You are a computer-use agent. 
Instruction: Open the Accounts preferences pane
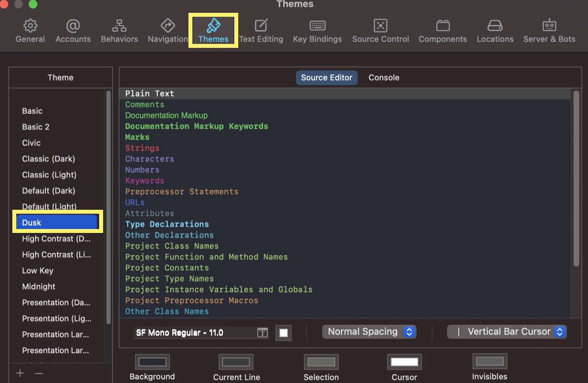73,31
